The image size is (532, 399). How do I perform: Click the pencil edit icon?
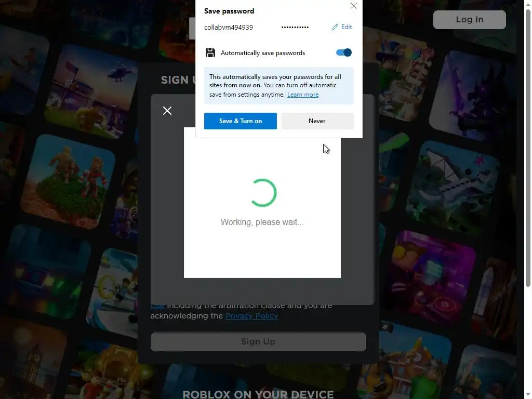pyautogui.click(x=335, y=27)
